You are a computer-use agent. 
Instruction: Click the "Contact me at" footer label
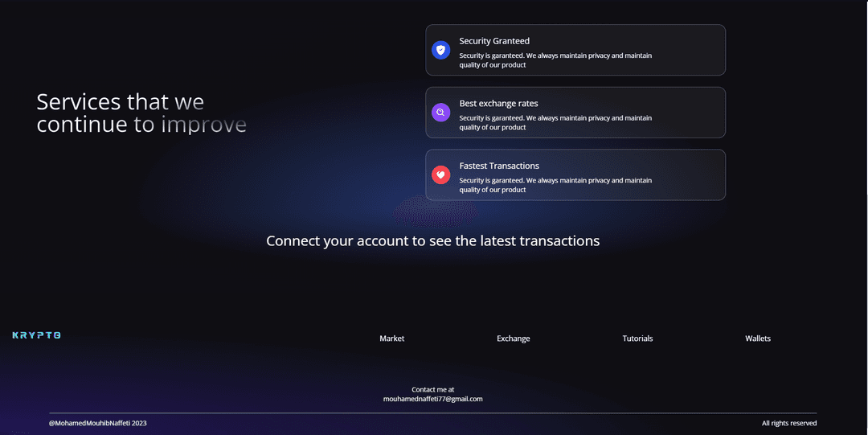point(432,389)
